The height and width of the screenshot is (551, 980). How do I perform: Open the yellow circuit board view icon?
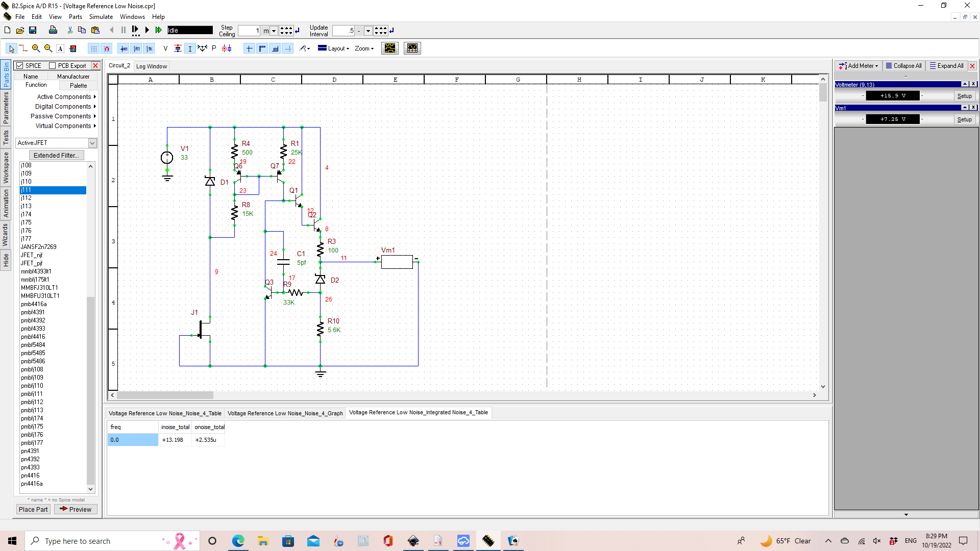tap(390, 48)
